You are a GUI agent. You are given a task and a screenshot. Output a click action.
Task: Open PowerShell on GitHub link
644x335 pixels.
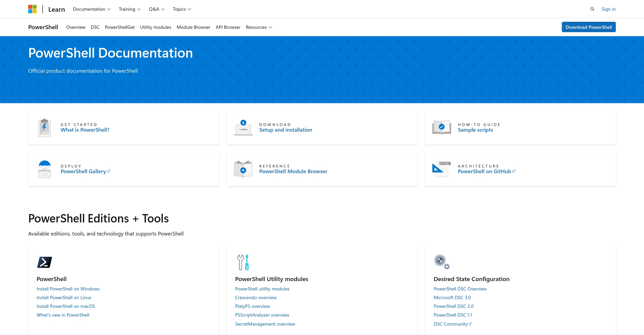[484, 172]
